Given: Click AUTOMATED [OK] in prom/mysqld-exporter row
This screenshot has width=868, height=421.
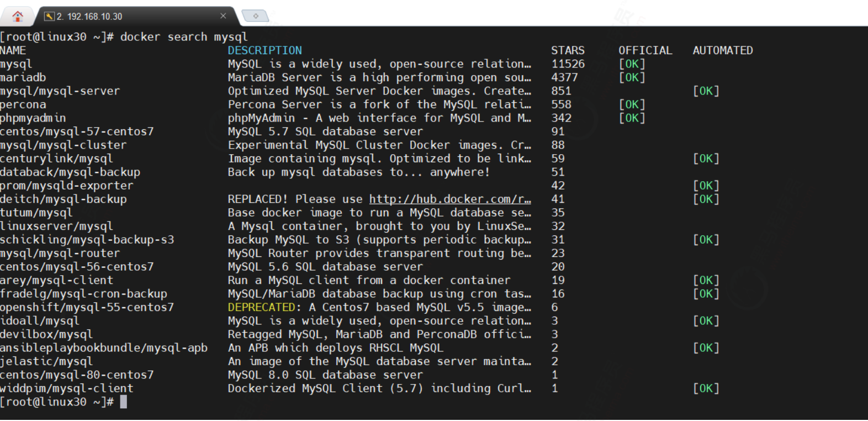Looking at the screenshot, I should pos(706,186).
